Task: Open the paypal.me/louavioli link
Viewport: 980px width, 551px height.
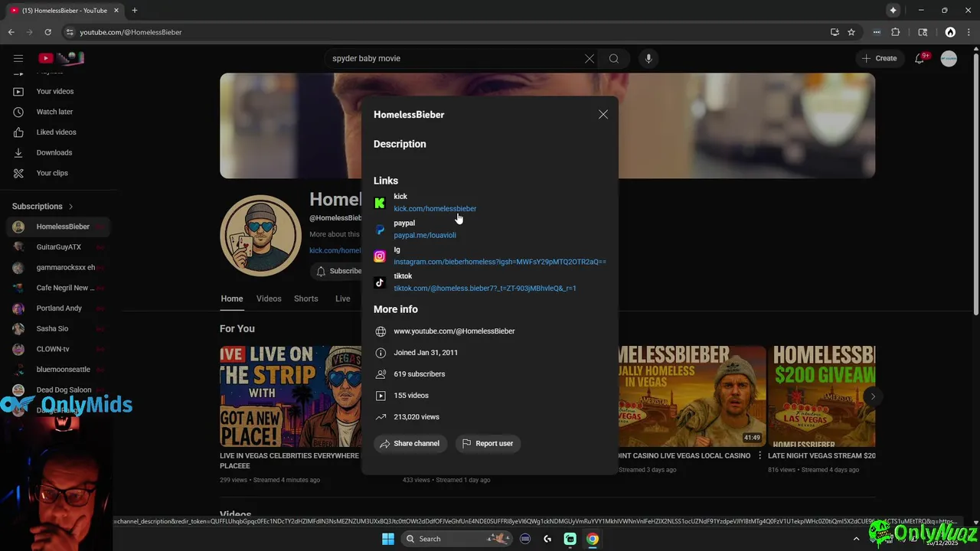Action: tap(425, 236)
